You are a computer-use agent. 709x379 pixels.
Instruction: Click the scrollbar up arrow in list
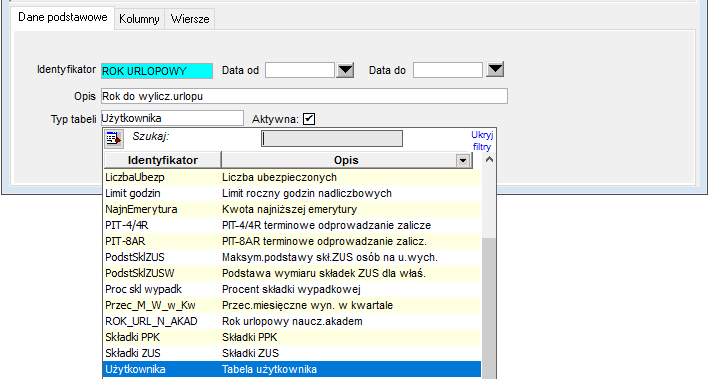tap(489, 159)
